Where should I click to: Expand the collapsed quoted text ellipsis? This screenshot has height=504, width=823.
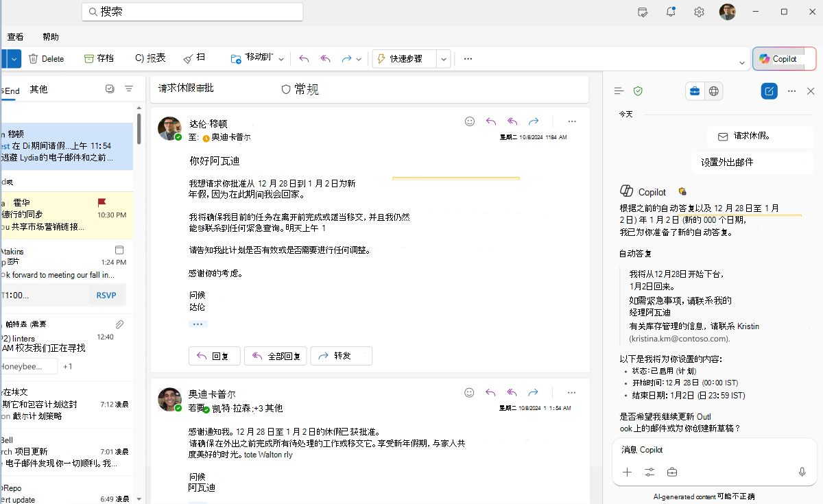[x=198, y=324]
